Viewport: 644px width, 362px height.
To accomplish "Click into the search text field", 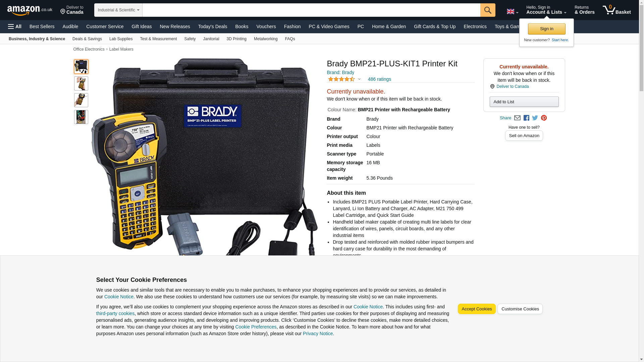I will (x=311, y=10).
